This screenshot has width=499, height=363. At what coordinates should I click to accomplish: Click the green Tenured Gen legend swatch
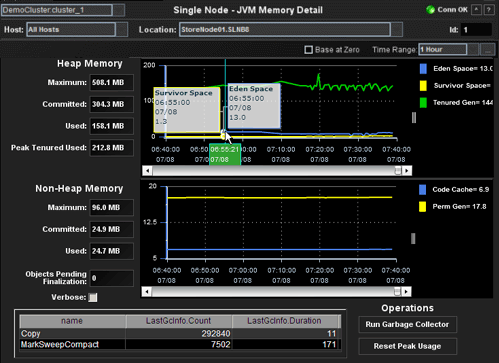tap(423, 103)
